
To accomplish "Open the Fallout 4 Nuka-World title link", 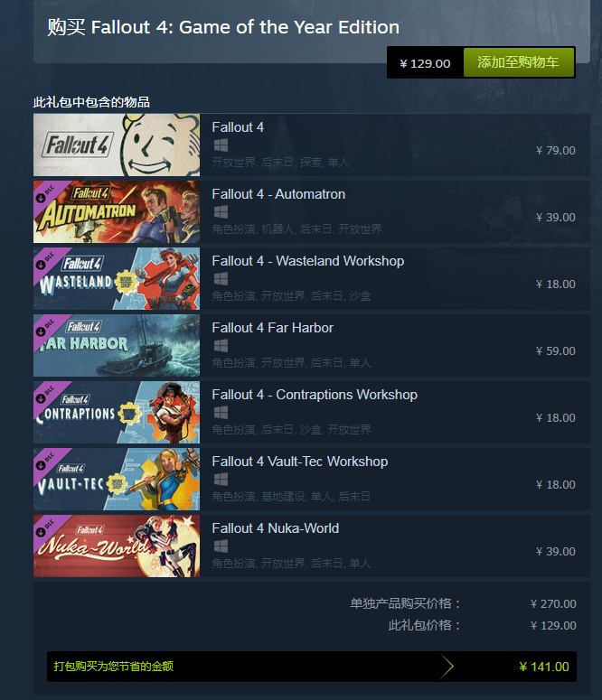I will (x=276, y=528).
